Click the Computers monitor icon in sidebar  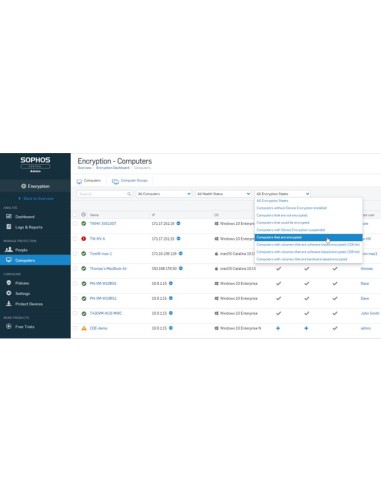[x=9, y=260]
